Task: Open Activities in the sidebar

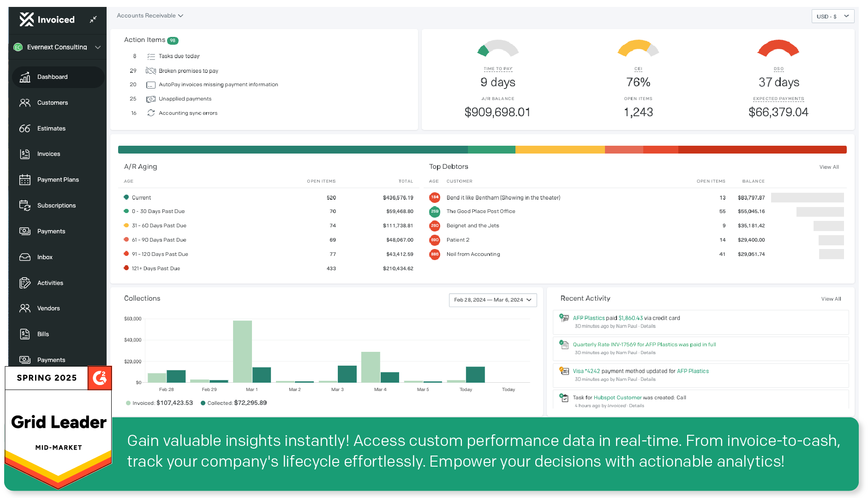Action: (50, 283)
